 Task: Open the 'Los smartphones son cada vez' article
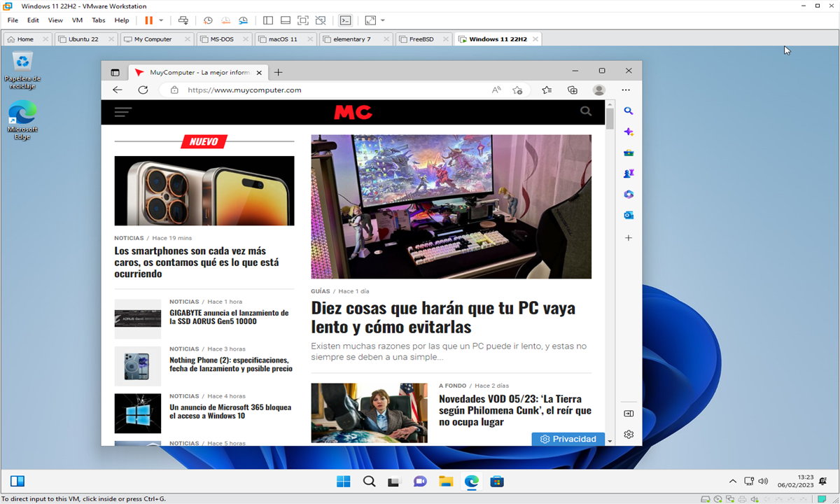coord(197,262)
